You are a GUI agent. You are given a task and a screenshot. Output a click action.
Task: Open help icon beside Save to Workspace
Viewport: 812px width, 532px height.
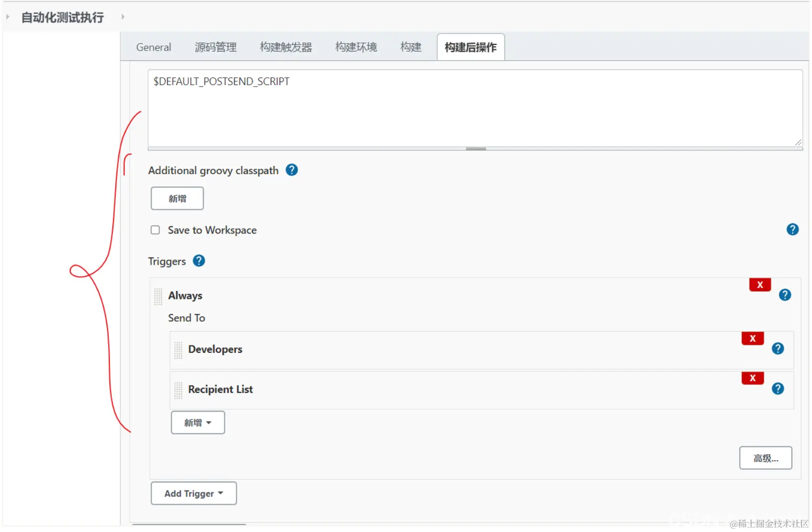(793, 230)
